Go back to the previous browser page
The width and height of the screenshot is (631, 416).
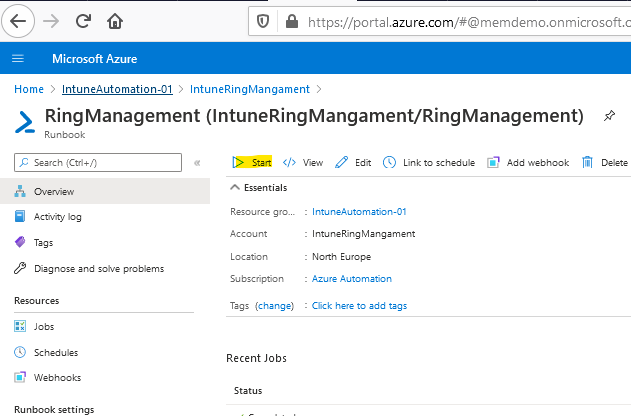click(x=18, y=21)
